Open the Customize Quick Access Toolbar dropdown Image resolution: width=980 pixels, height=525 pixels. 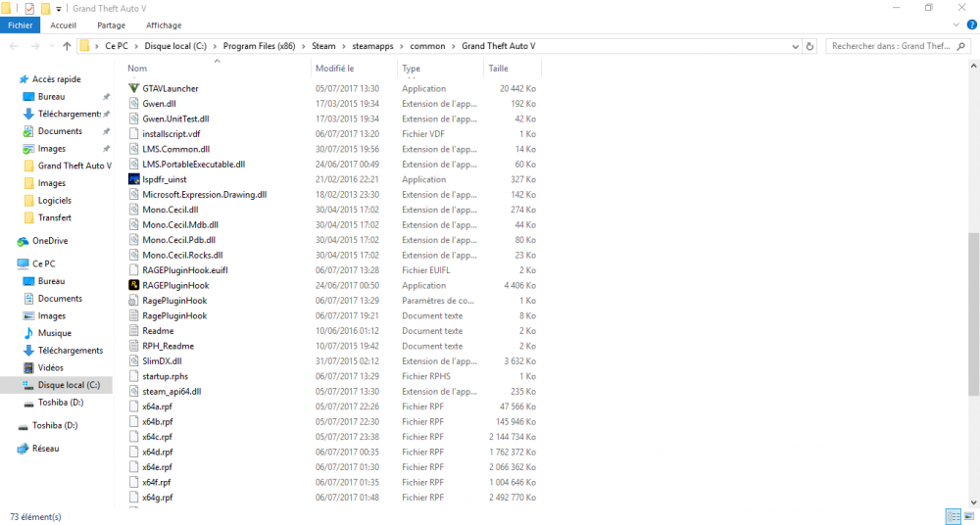click(x=58, y=9)
